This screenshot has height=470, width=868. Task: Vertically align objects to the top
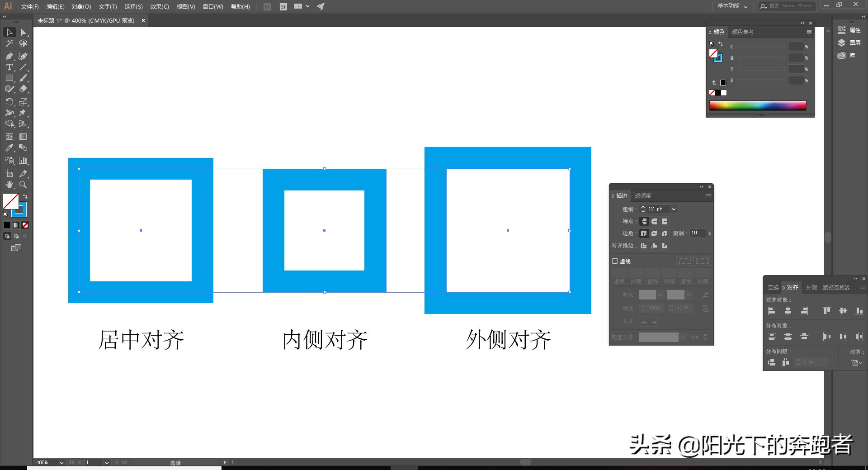click(x=827, y=311)
